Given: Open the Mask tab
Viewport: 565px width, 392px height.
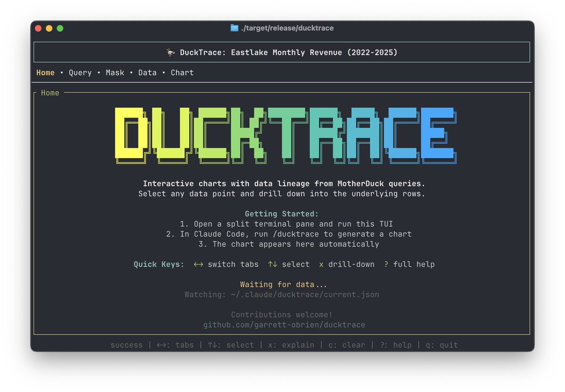Looking at the screenshot, I should (115, 72).
